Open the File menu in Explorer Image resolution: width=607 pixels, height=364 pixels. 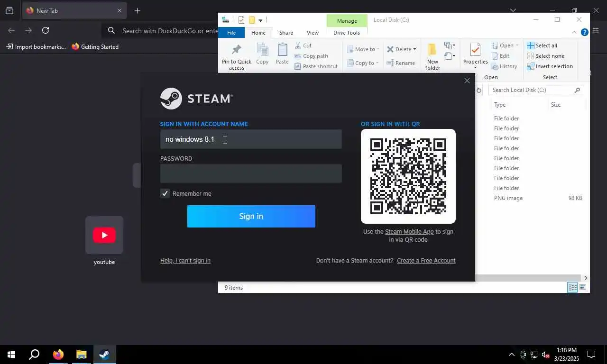pos(231,33)
